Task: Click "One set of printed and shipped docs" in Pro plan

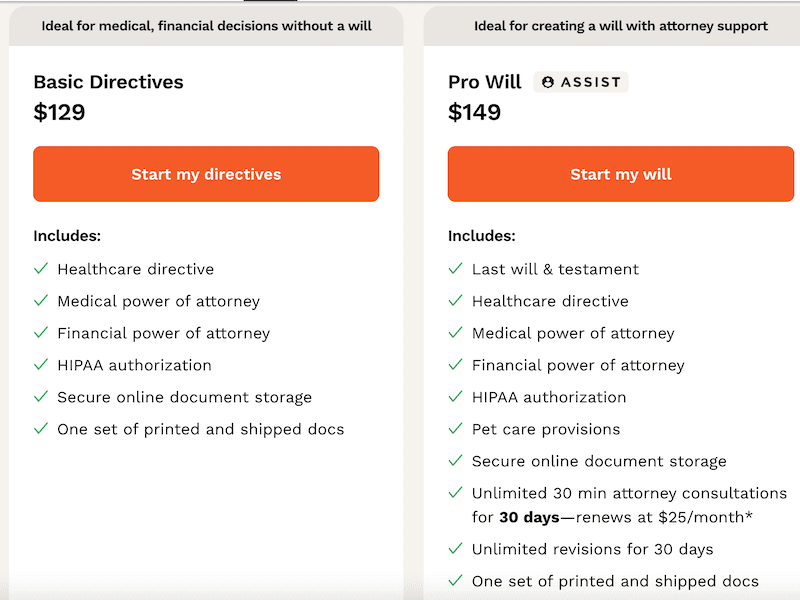Action: (x=614, y=581)
